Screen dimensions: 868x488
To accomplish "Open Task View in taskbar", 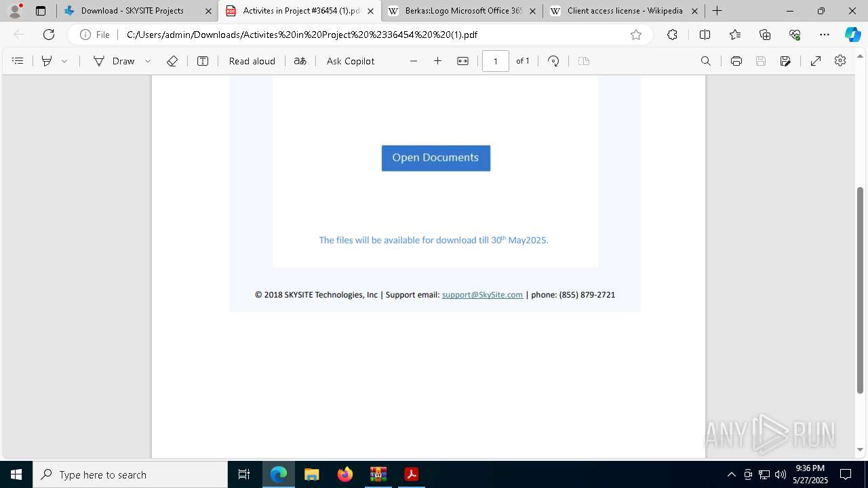I will tap(244, 474).
